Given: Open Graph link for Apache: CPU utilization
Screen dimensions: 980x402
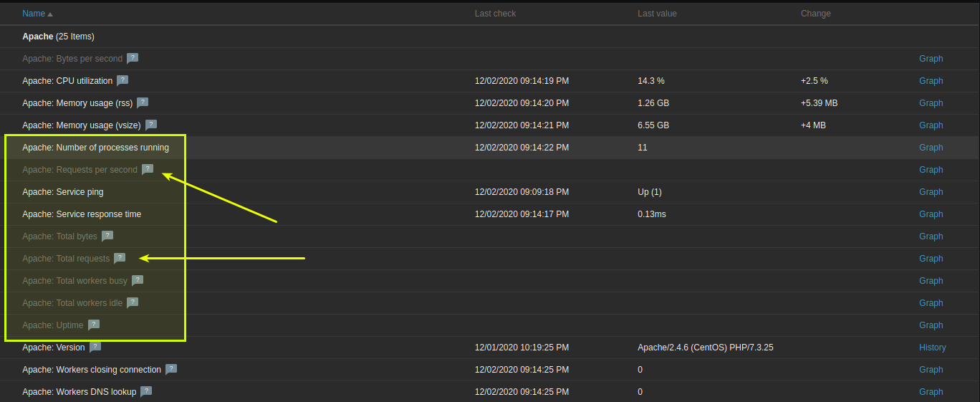Looking at the screenshot, I should click(931, 81).
